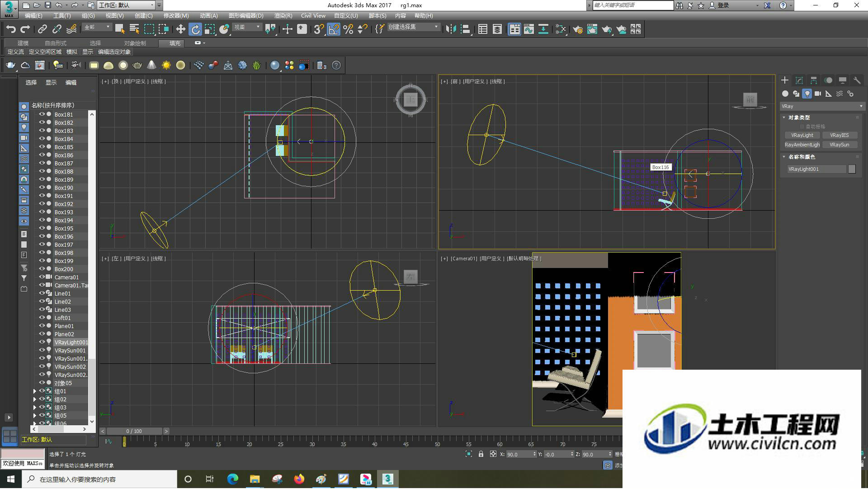Activate the Select and Scale tool
The image size is (868, 489).
209,29
